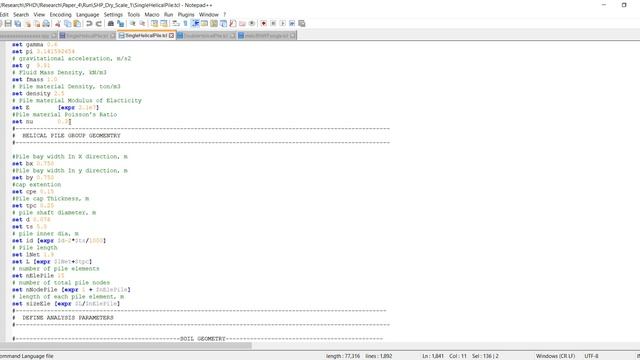Click the 'set sizeEle' expression line
This screenshot has height=360, width=640.
66,304
